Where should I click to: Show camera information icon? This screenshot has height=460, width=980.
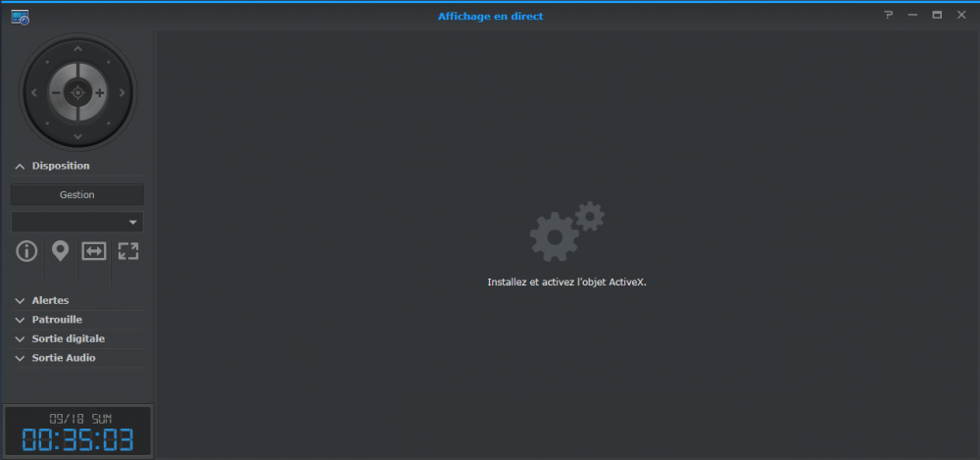click(x=26, y=251)
